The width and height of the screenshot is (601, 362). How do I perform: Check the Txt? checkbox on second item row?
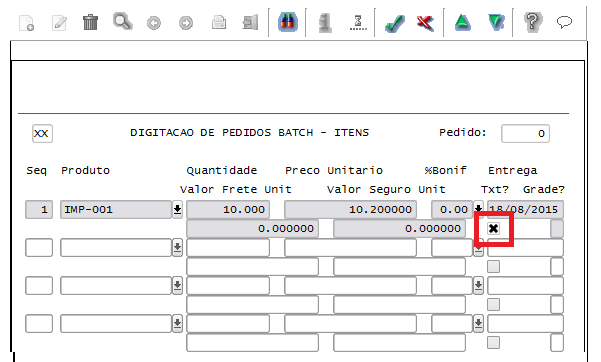[493, 267]
